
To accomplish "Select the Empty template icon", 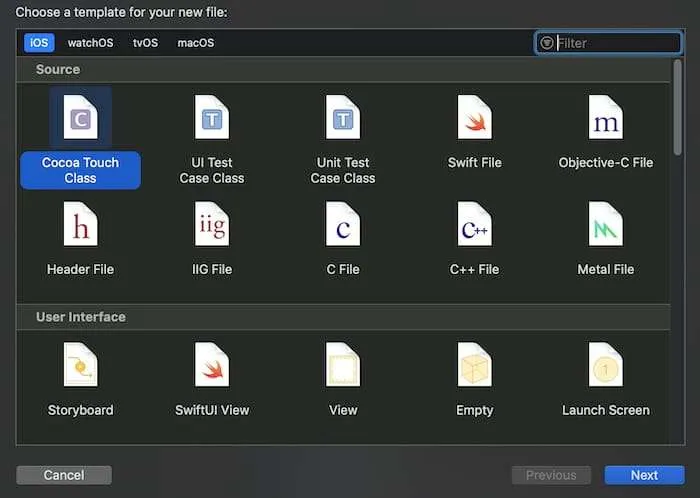I will click(x=475, y=365).
